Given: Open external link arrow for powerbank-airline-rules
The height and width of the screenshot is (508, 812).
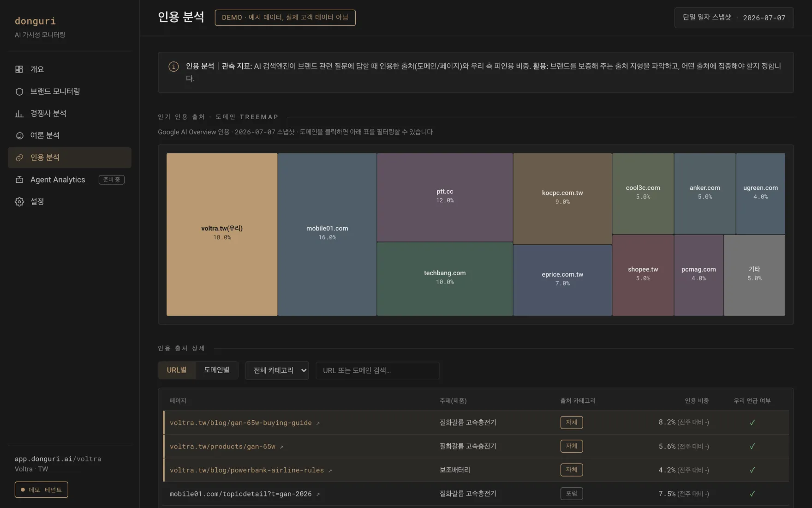Looking at the screenshot, I should 330,471.
